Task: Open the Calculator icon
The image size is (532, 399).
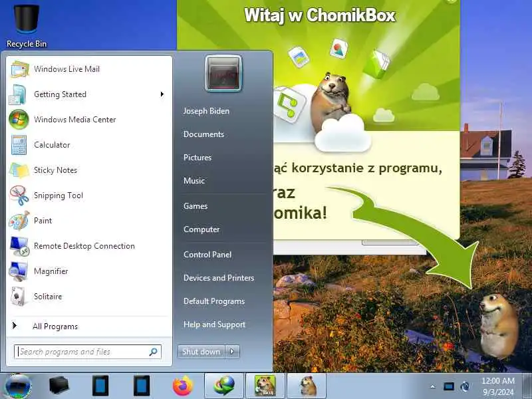Action: click(x=19, y=145)
